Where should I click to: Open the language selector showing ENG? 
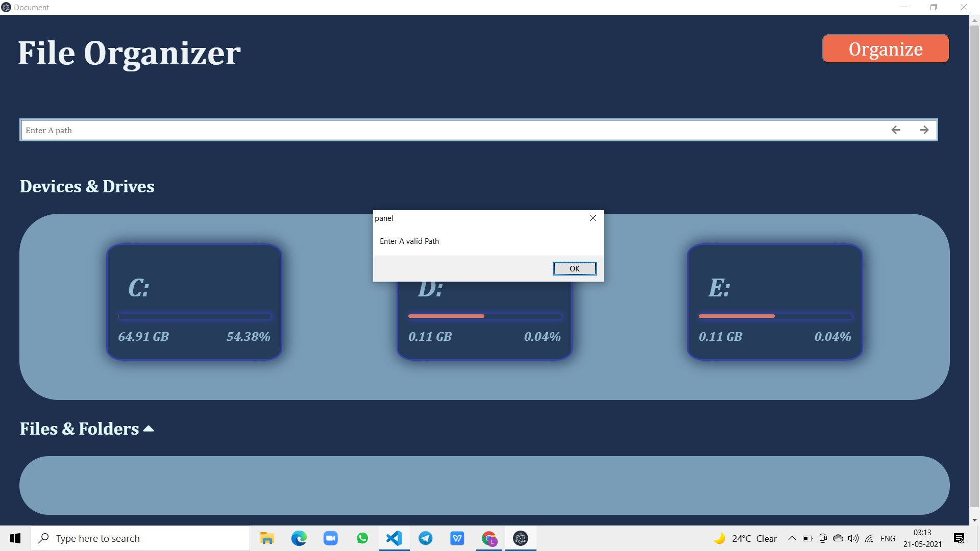pos(888,538)
